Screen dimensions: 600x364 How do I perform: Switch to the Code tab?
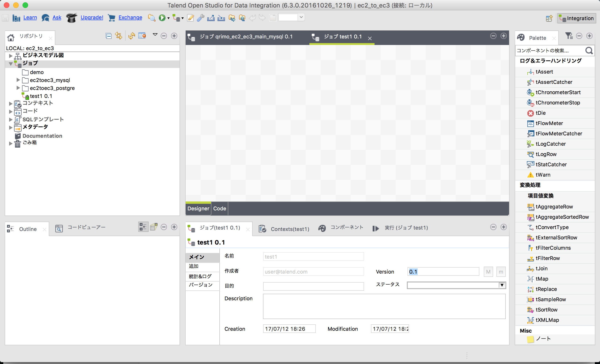tap(219, 208)
